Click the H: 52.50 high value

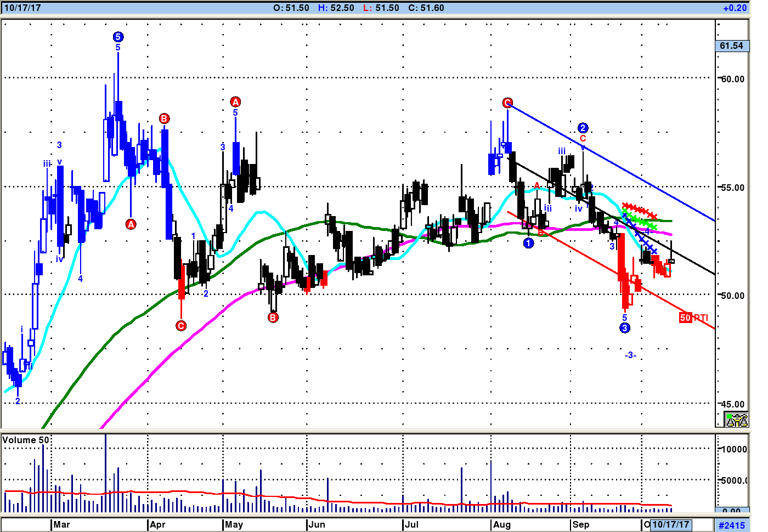click(336, 8)
